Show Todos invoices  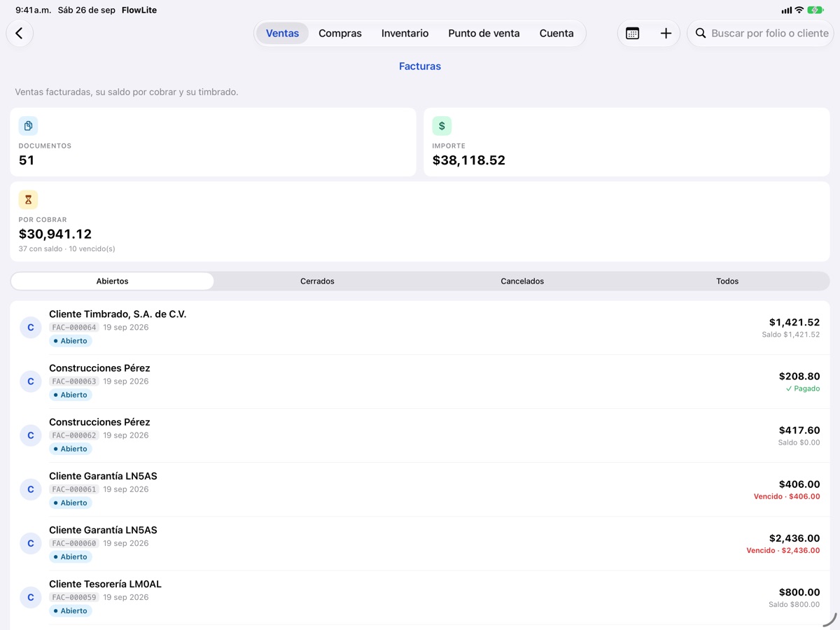pyautogui.click(x=727, y=281)
